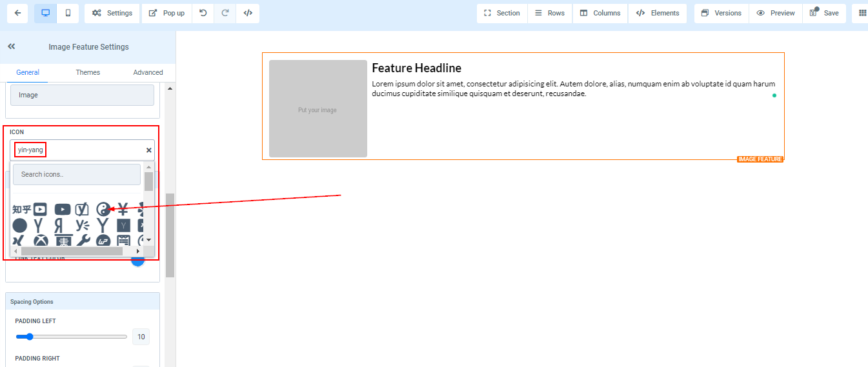The width and height of the screenshot is (868, 367).
Task: Click the Search icons input field
Action: pos(77,174)
